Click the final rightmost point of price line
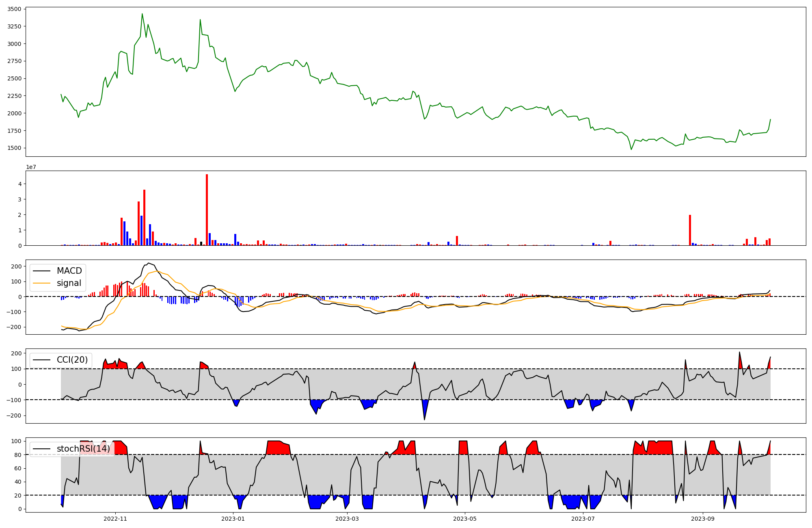Screen dimensions: 812x528 click(770, 119)
